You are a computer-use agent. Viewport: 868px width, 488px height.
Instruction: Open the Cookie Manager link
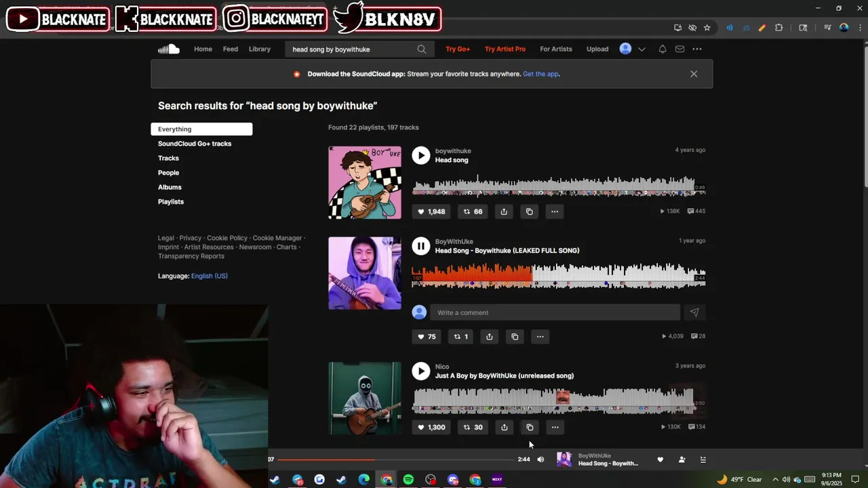point(277,238)
